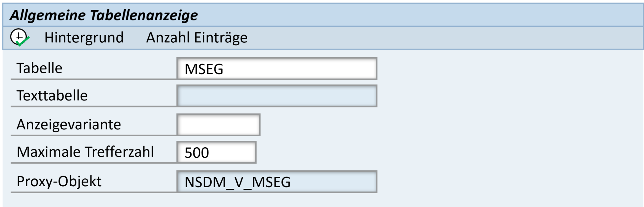This screenshot has height=207, width=644.
Task: Start the table query via the stopwatch icon
Action: (19, 37)
